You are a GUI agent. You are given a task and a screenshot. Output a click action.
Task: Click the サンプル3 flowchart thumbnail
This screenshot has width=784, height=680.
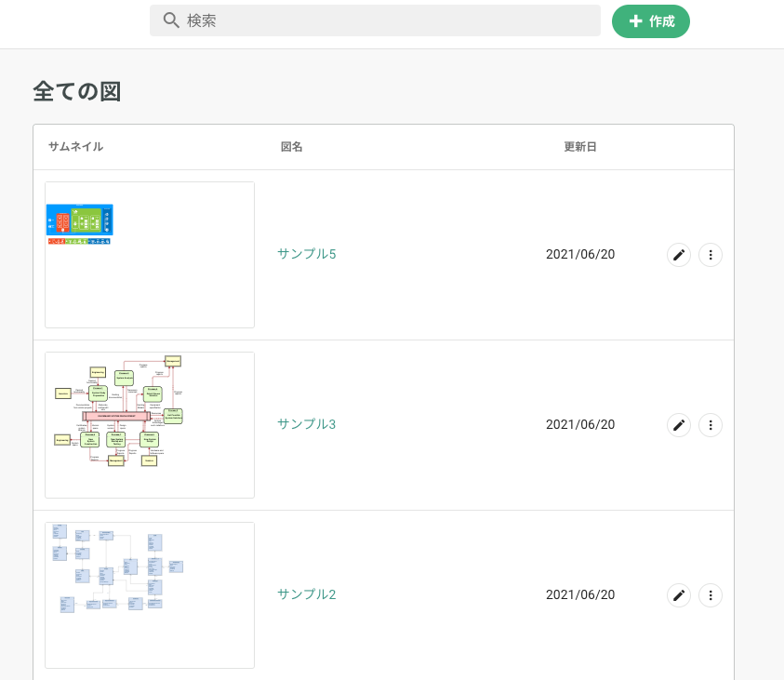(149, 424)
